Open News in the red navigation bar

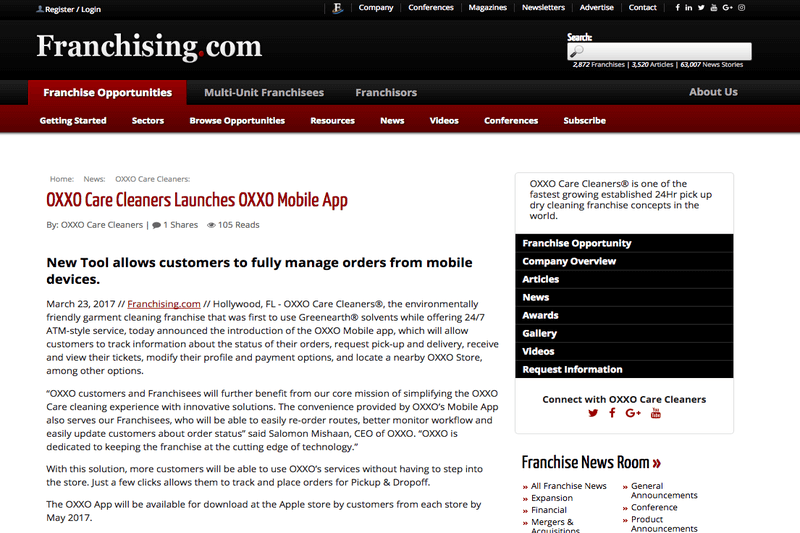click(392, 121)
